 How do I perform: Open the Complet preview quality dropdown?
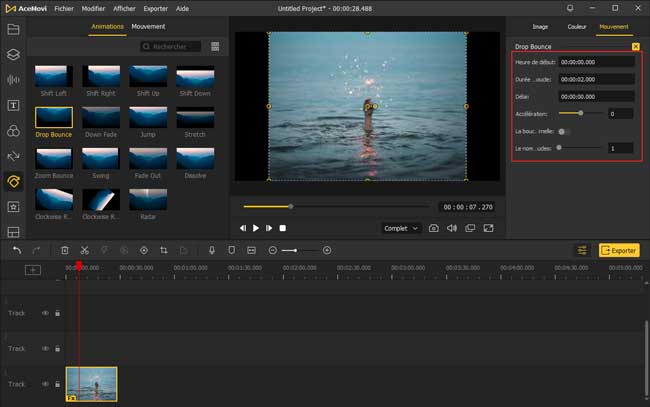point(400,228)
